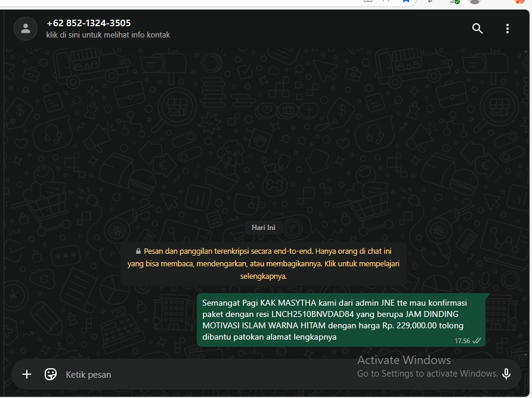Viewport: 532px width, 398px height.
Task: Click the 'Hari Ini' date label
Action: pos(263,228)
